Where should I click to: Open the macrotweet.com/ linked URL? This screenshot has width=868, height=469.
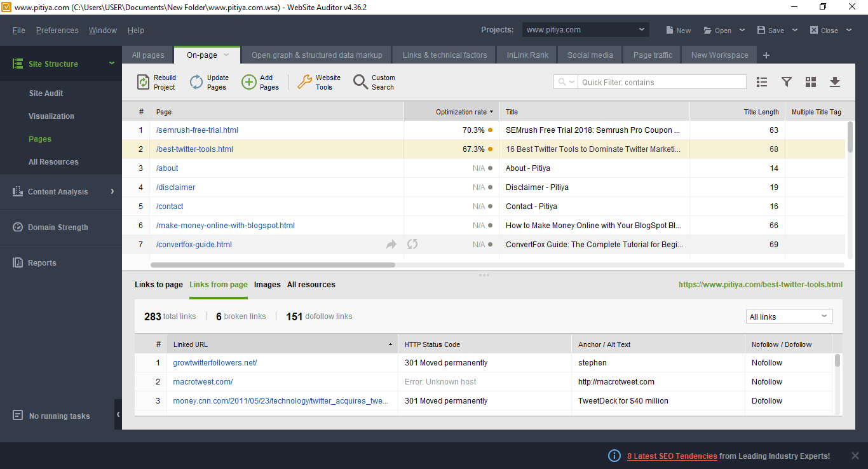pyautogui.click(x=203, y=382)
